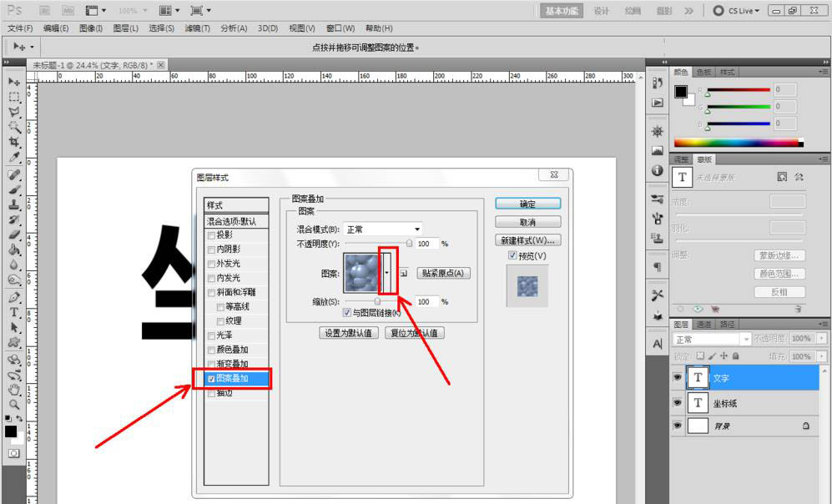Switch to the 通道 channels tab
This screenshot has width=832, height=504.
703,324
